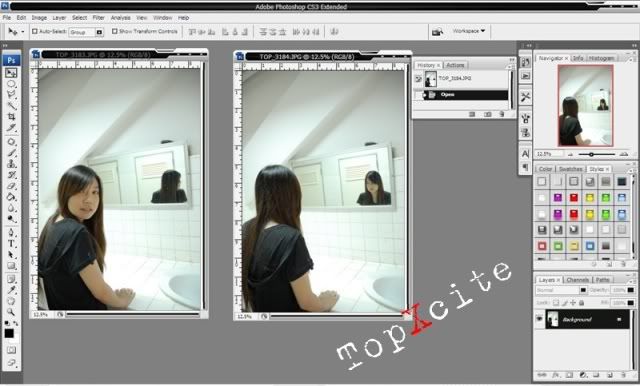Switch to the Channels tab
This screenshot has height=386, width=640.
(x=578, y=280)
